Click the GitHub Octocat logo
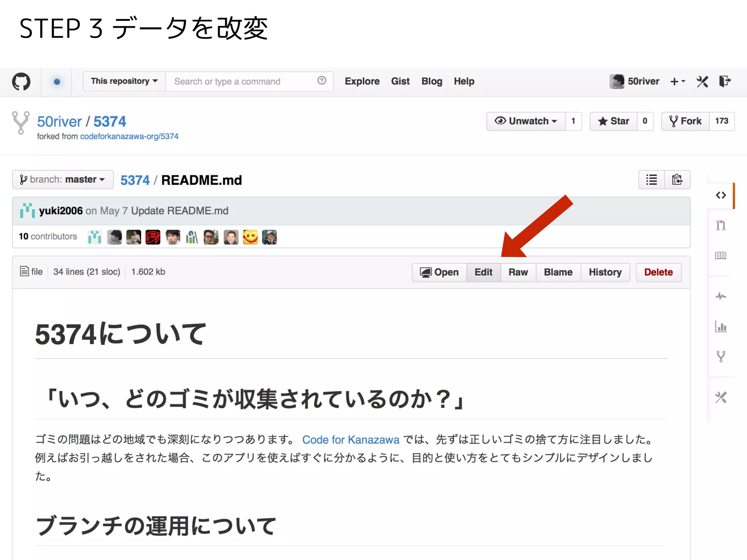 (x=21, y=81)
